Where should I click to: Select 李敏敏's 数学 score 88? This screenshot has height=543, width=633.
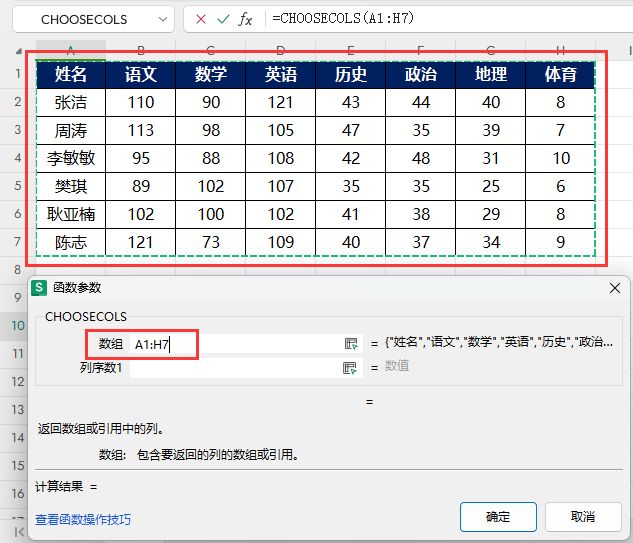point(211,158)
